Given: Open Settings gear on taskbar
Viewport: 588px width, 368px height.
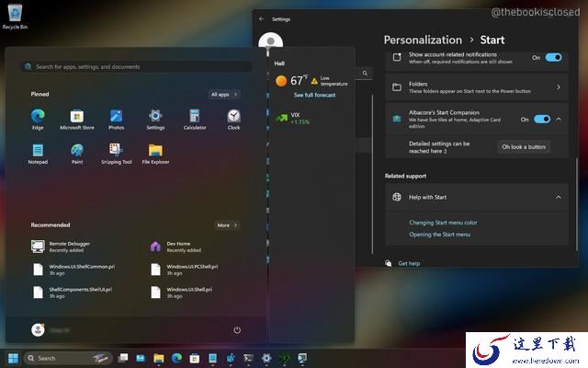Looking at the screenshot, I should tap(266, 358).
